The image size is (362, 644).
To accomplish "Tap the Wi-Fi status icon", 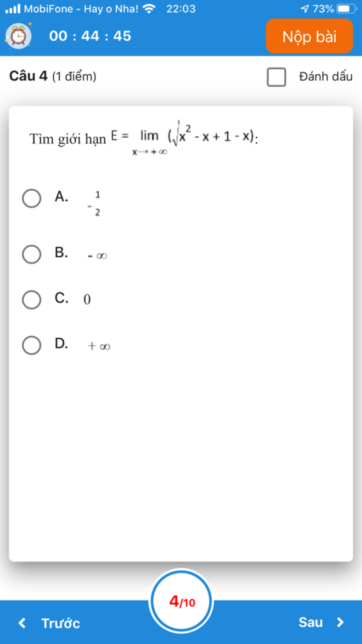I will pyautogui.click(x=149, y=8).
